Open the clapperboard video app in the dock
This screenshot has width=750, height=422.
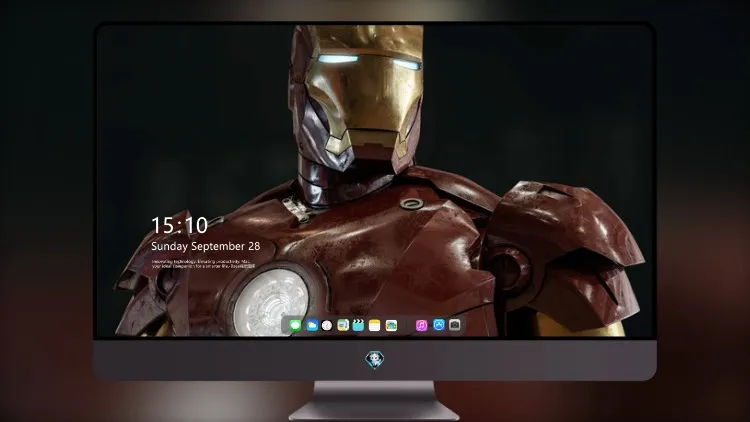pyautogui.click(x=358, y=325)
